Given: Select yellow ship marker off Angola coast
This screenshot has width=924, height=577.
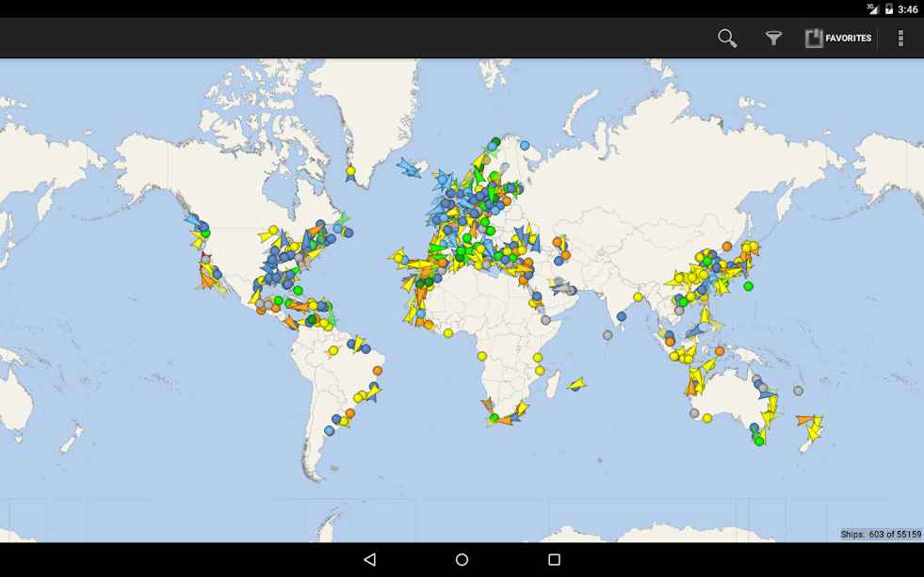Looking at the screenshot, I should coord(482,356).
